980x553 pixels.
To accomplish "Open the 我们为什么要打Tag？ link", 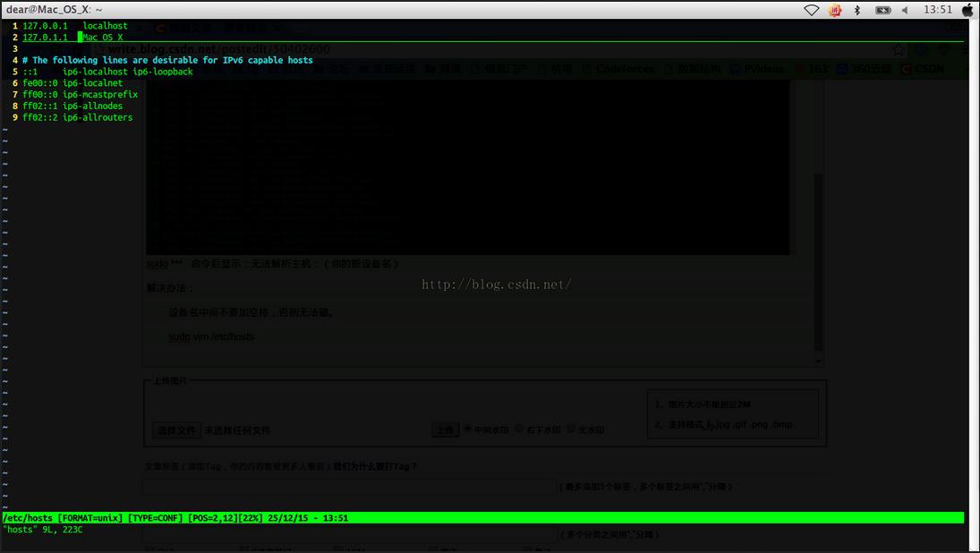I will coord(374,466).
